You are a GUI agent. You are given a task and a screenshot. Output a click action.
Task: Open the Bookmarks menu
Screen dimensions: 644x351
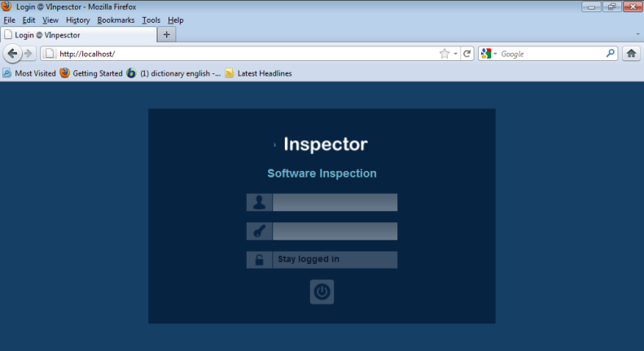pos(115,20)
